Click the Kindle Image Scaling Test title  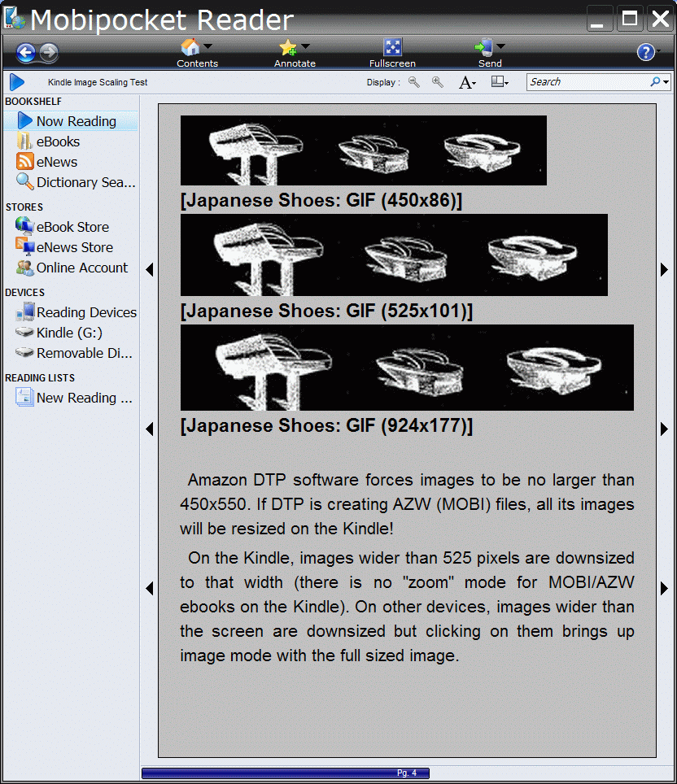click(98, 82)
